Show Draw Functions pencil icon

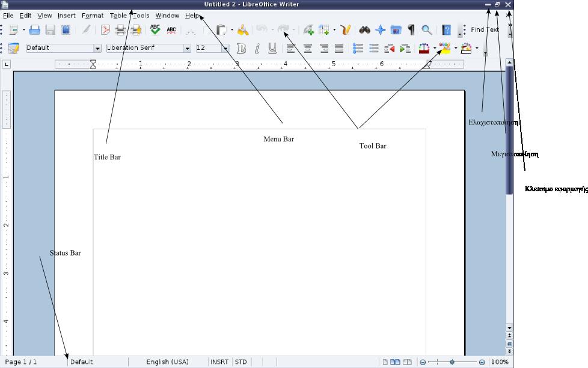(345, 29)
